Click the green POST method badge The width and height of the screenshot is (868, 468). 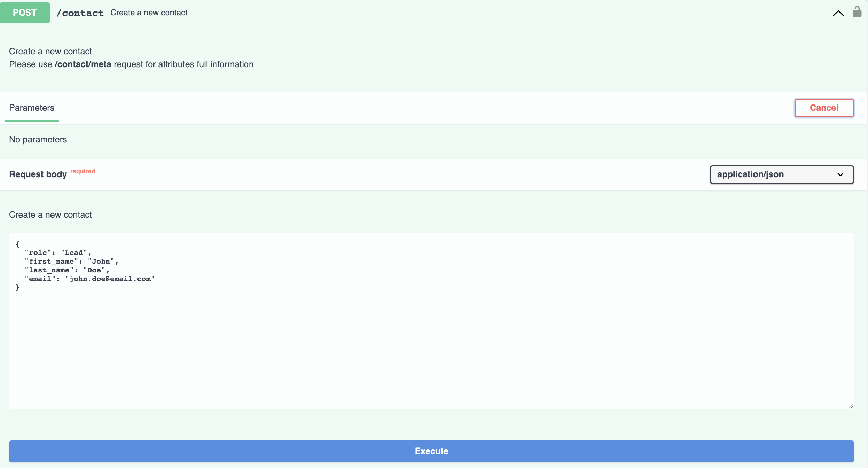pyautogui.click(x=25, y=13)
